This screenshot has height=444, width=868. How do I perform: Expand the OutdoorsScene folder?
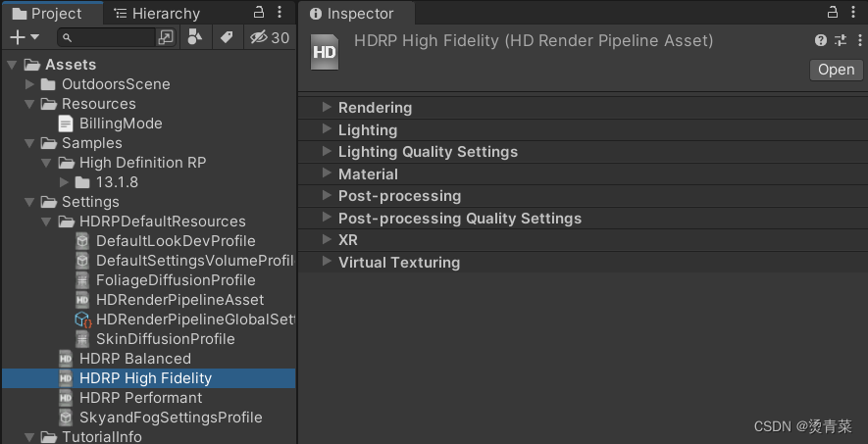point(29,84)
